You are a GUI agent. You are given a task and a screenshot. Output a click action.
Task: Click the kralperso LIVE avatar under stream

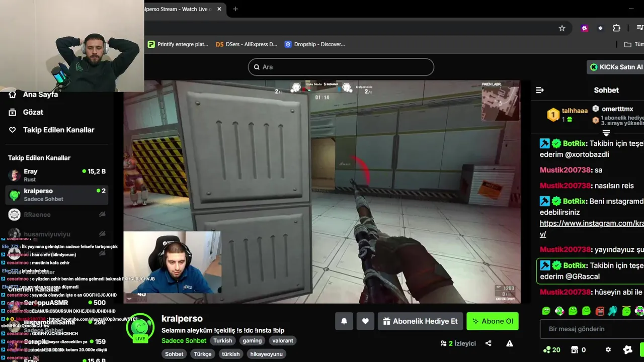pyautogui.click(x=140, y=328)
